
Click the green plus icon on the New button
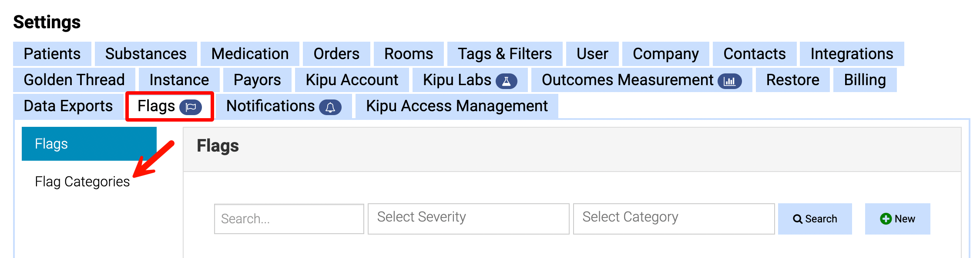885,219
